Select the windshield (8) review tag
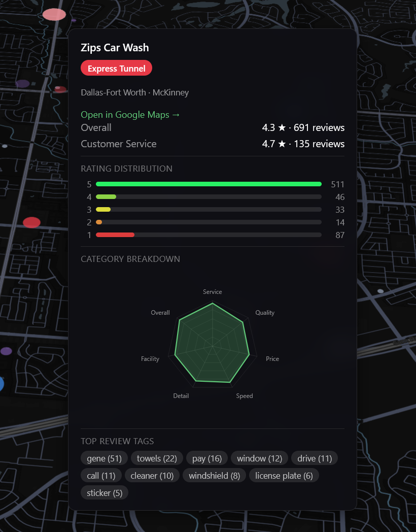This screenshot has width=416, height=532. tap(214, 476)
